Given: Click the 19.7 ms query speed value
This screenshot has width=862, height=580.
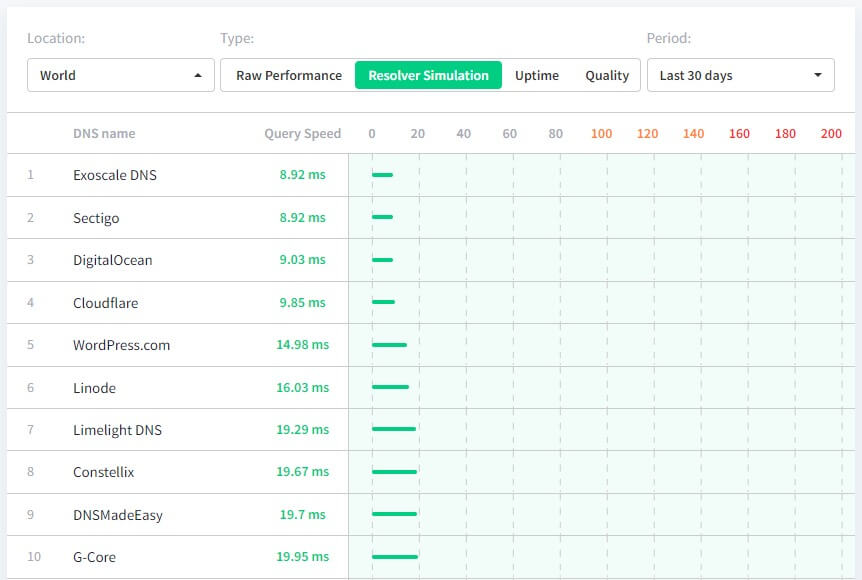Looking at the screenshot, I should click(x=302, y=515).
